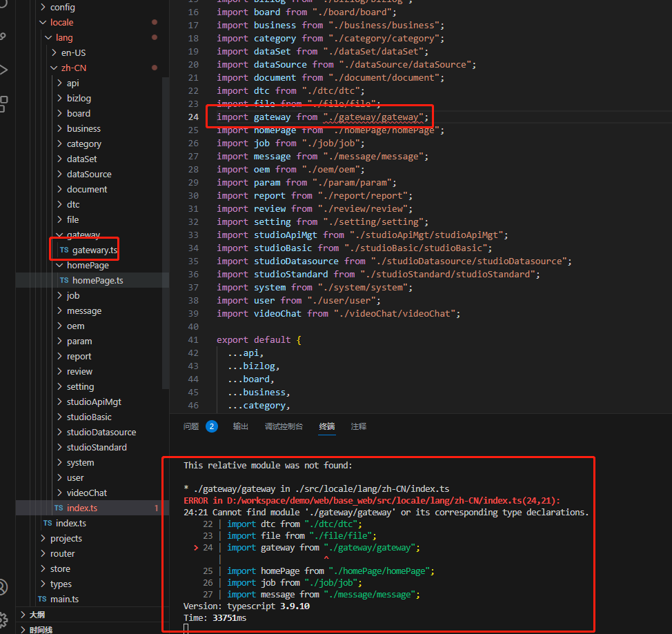Click the error count badge on index.ts row
The height and width of the screenshot is (634, 672).
pos(157,508)
